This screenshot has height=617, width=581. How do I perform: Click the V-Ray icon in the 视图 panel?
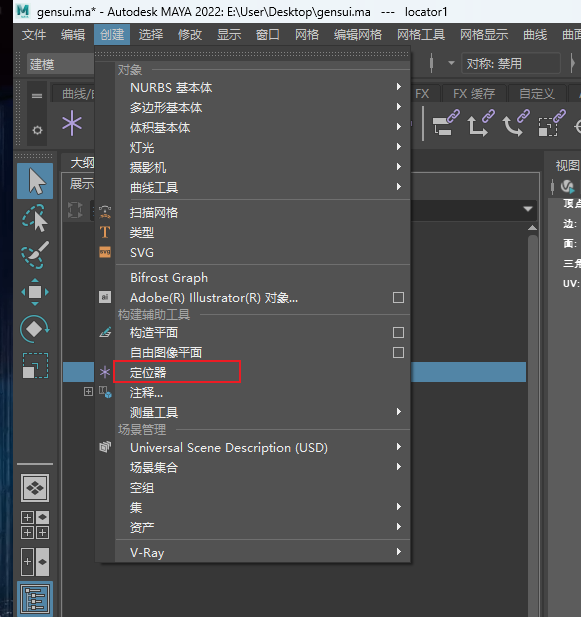(567, 186)
